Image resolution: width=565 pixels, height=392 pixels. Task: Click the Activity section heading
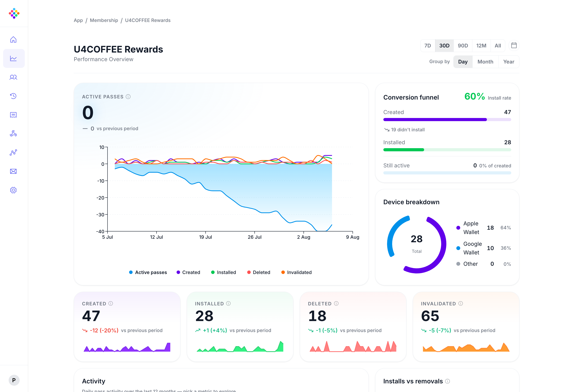(94, 381)
